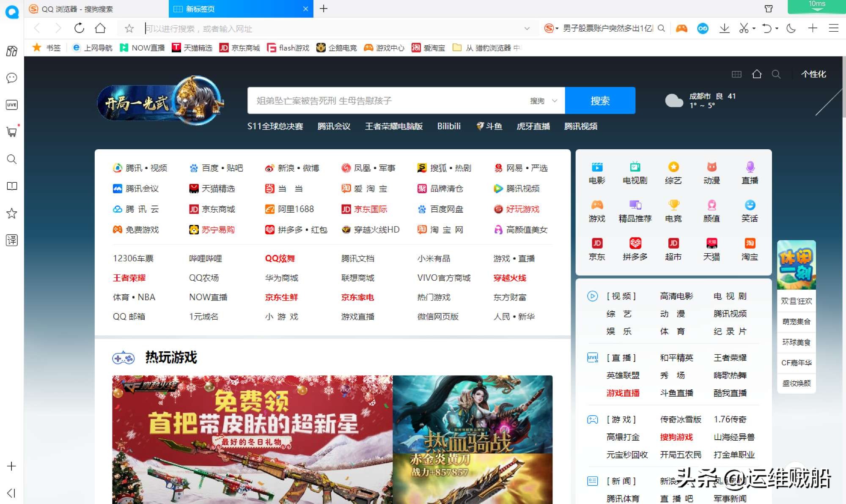The image size is (846, 504).
Task: Select the LIVE streaming icon in sidebar
Action: click(x=11, y=105)
